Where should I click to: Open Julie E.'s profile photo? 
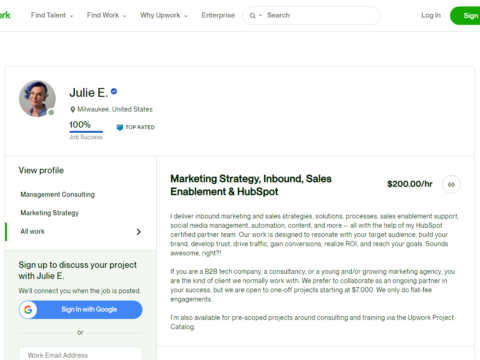click(x=37, y=99)
